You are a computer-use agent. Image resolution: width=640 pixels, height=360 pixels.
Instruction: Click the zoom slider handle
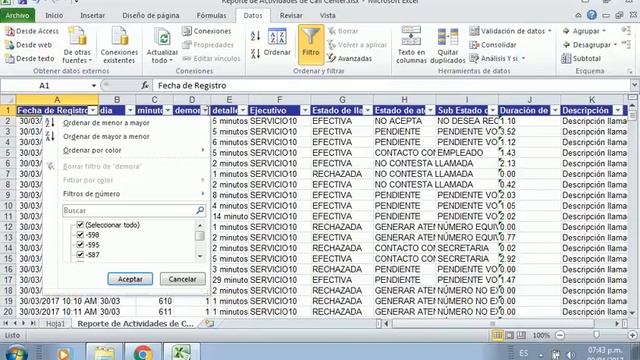click(x=596, y=335)
